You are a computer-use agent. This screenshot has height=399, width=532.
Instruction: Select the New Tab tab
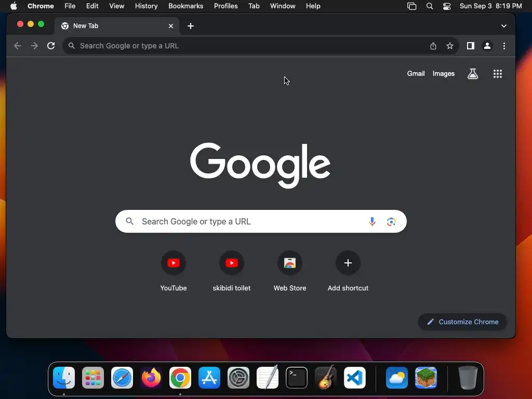click(x=117, y=26)
